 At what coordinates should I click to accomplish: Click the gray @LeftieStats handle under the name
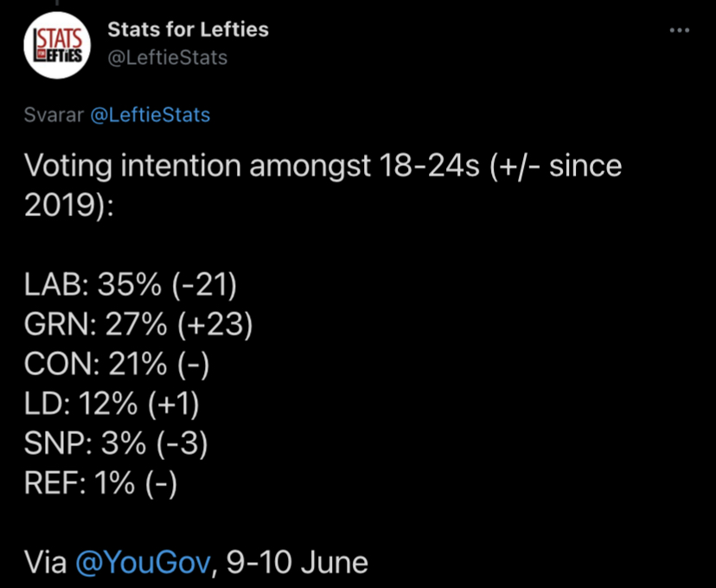click(x=167, y=58)
